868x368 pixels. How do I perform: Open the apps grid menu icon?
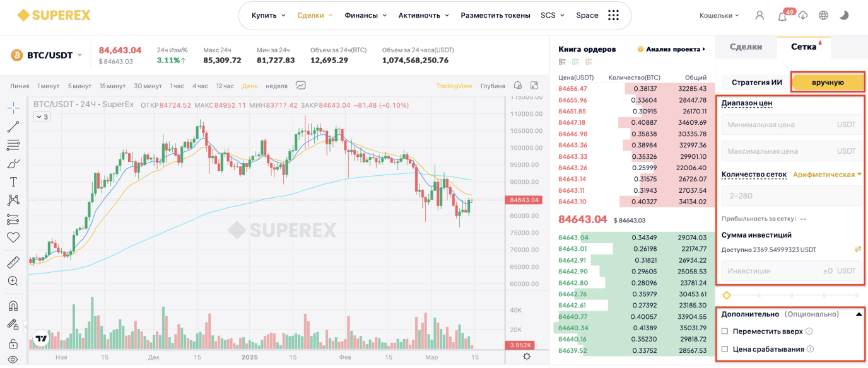[x=613, y=15]
